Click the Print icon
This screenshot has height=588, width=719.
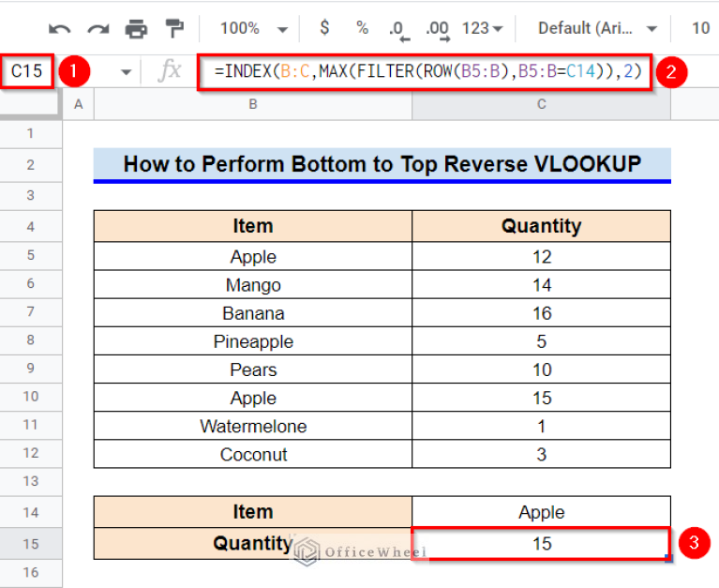(x=136, y=29)
